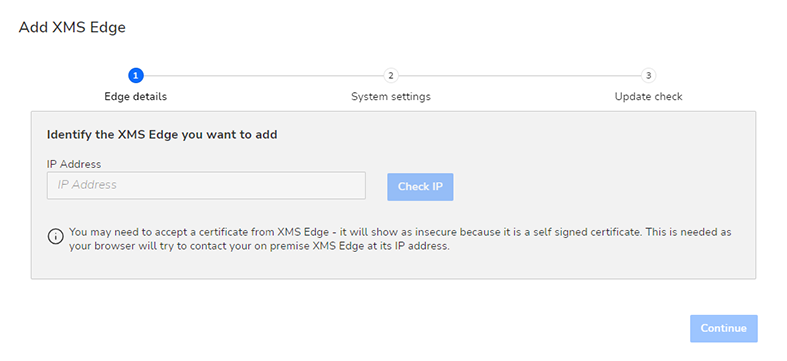This screenshot has width=787, height=361.
Task: Open the Edge details step label
Action: [136, 96]
